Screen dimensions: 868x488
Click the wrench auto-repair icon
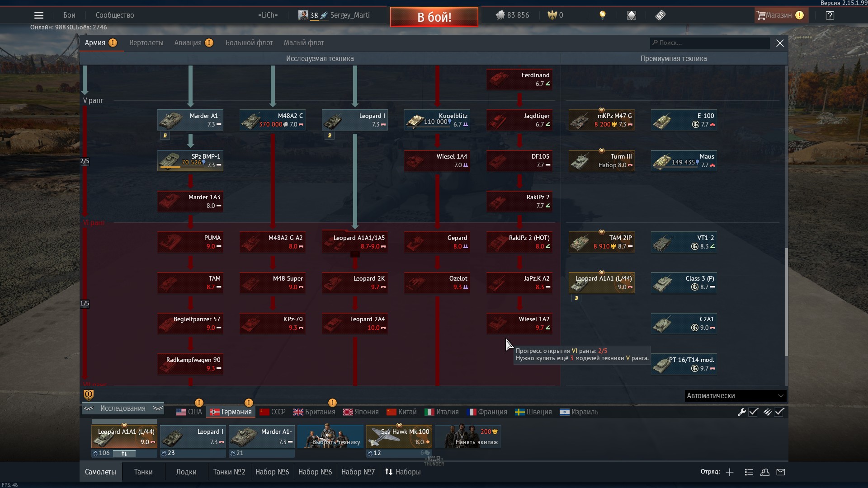[741, 412]
